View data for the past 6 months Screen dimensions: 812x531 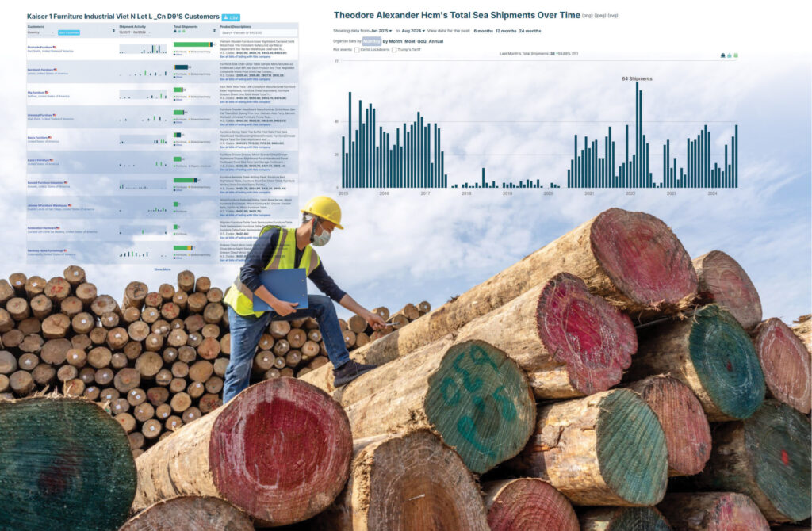click(483, 31)
